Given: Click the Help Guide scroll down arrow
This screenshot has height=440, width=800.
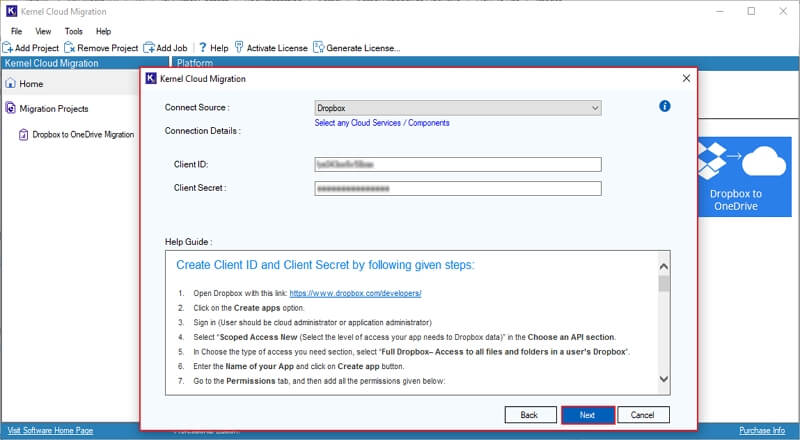Looking at the screenshot, I should click(663, 379).
